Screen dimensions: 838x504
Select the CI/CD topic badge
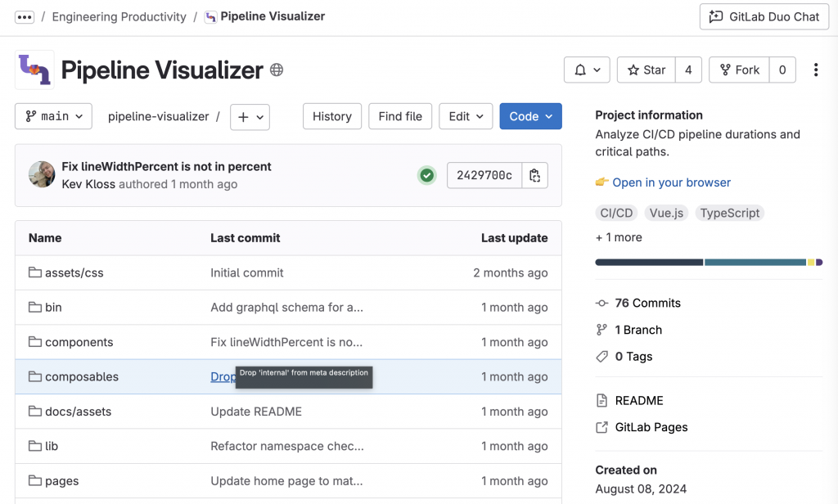click(616, 214)
